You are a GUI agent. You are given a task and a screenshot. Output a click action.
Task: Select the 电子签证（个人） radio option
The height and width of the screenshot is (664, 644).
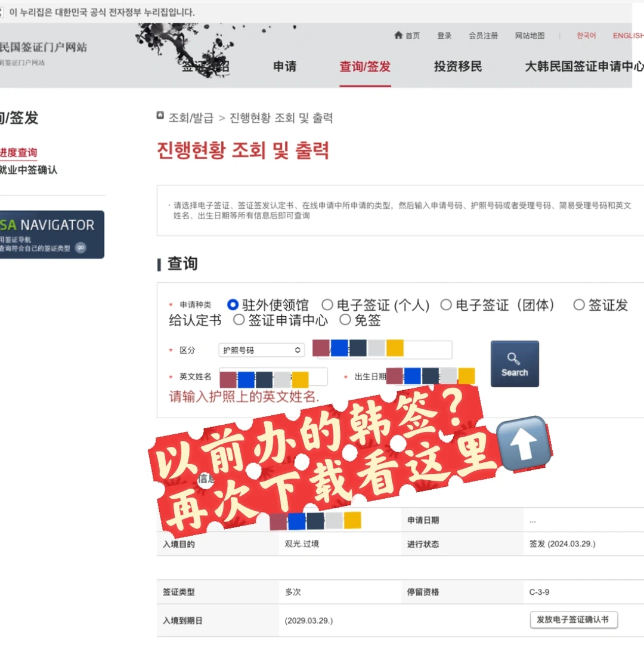tap(327, 304)
